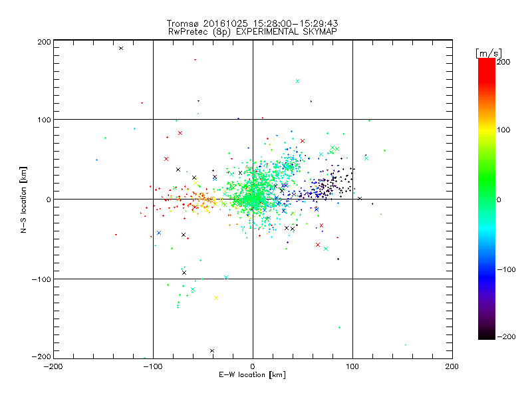Viewport: 532px width, 399px height.
Task: Click the N-S axis tick label '100'
Action: [x=44, y=120]
